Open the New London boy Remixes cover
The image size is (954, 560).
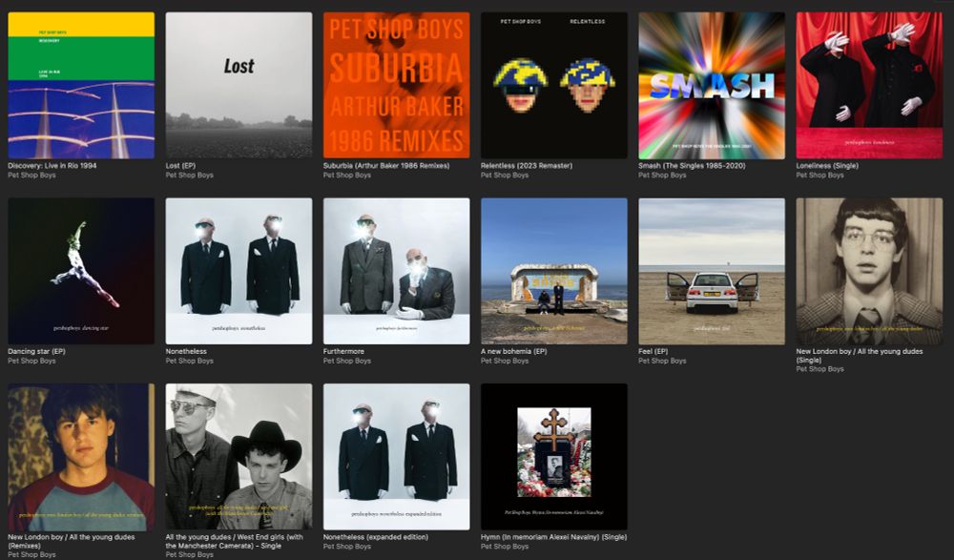81,457
